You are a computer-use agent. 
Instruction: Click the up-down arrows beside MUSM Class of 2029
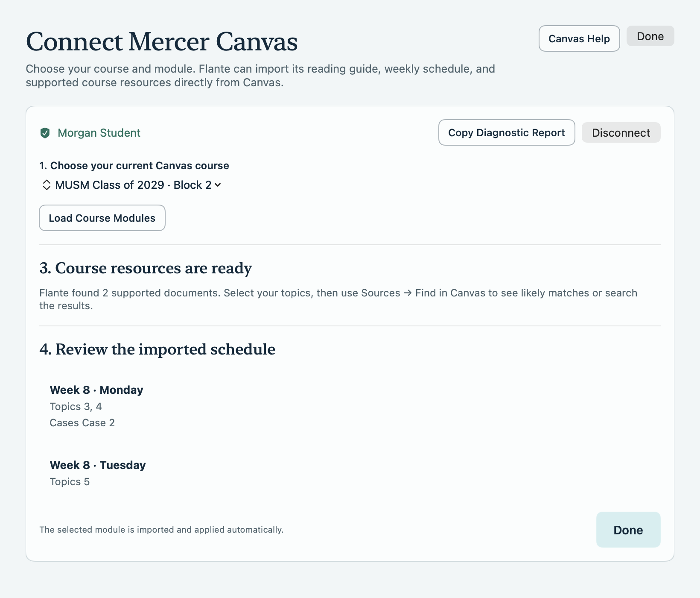(x=47, y=185)
